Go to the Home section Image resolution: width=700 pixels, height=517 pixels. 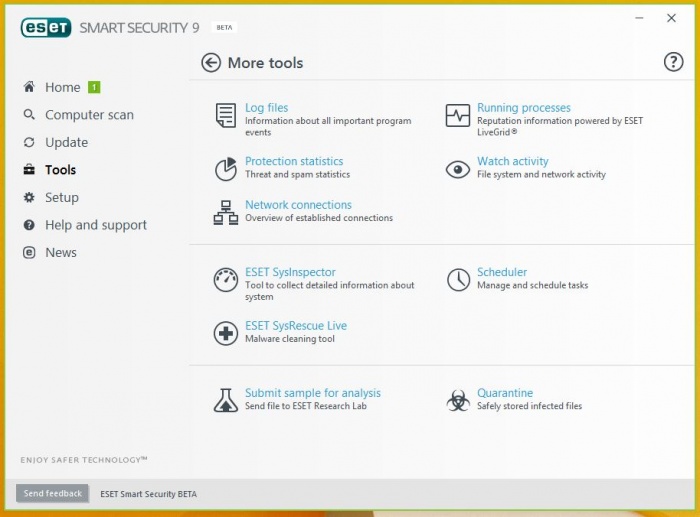pos(63,87)
